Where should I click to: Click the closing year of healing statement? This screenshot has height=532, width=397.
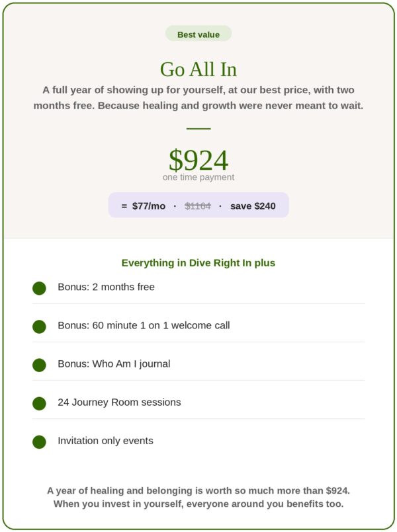(x=198, y=497)
